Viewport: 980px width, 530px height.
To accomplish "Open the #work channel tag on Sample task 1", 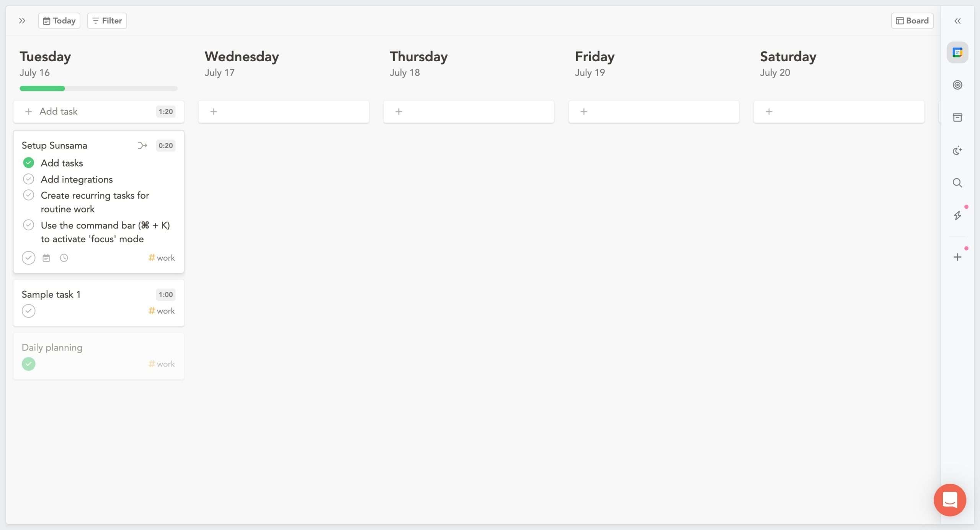I will pyautogui.click(x=161, y=310).
